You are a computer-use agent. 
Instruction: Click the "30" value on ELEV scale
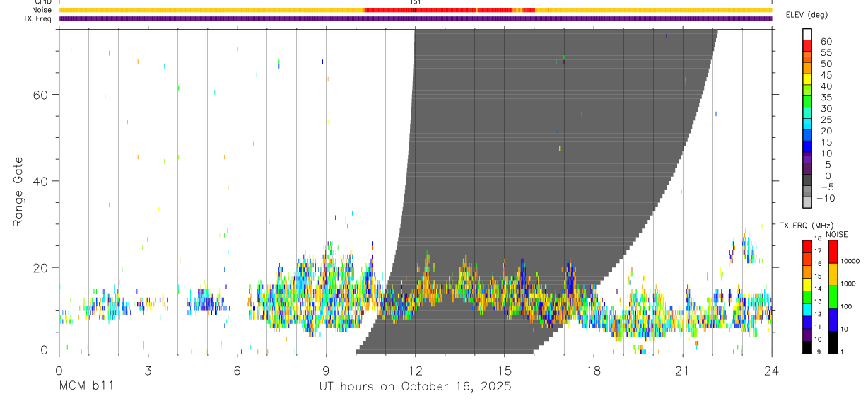826,109
